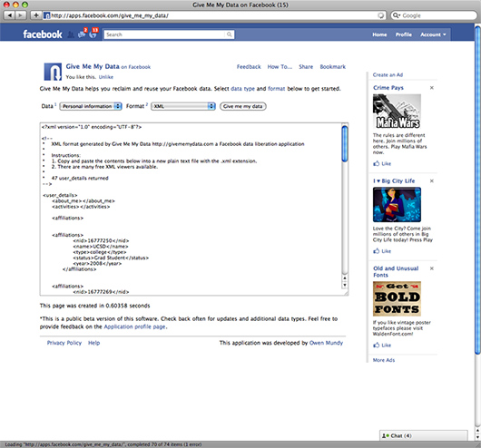Open messages icon with 2 badge
Image resolution: width=481 pixels, height=448 pixels.
coord(83,34)
